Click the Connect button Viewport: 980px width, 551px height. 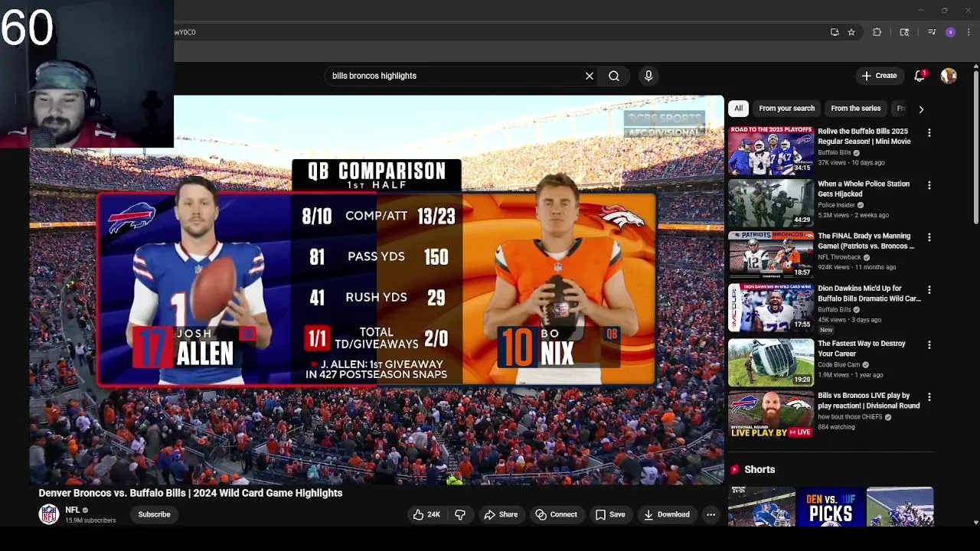pos(556,514)
